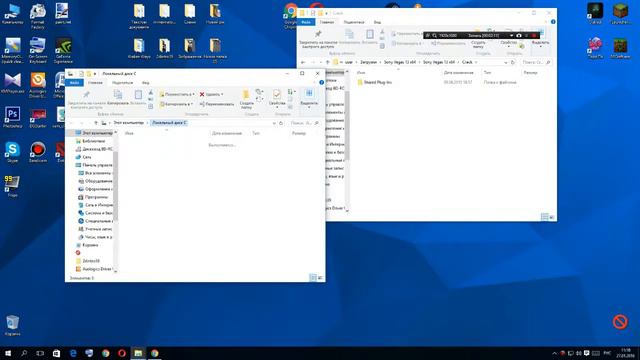This screenshot has width=640, height=360.
Task: Open the Bandicam desktop shortcut
Action: coord(38,152)
